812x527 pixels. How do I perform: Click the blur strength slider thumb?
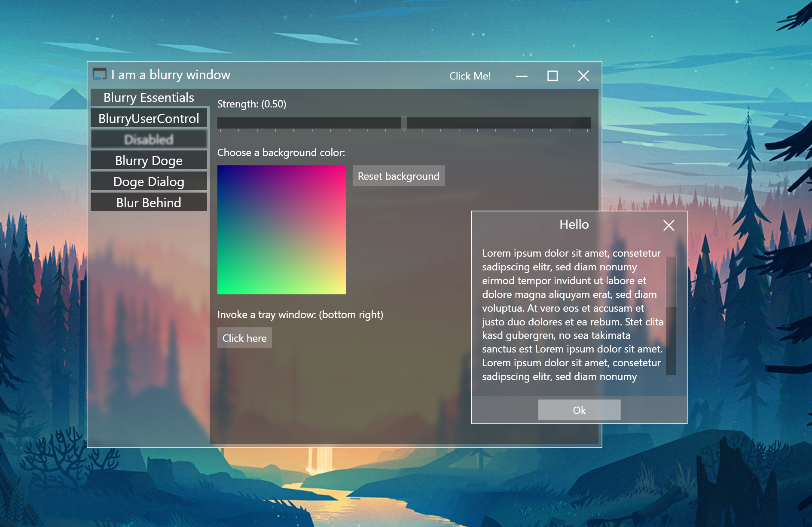coord(404,123)
